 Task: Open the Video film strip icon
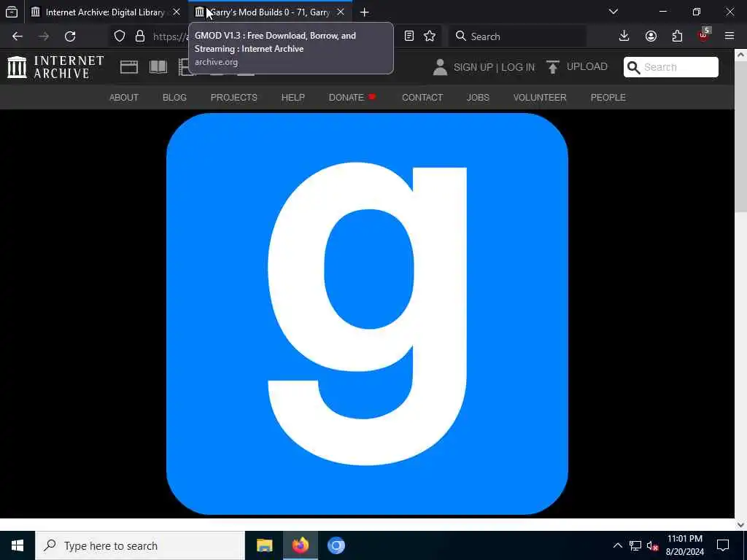pyautogui.click(x=185, y=67)
